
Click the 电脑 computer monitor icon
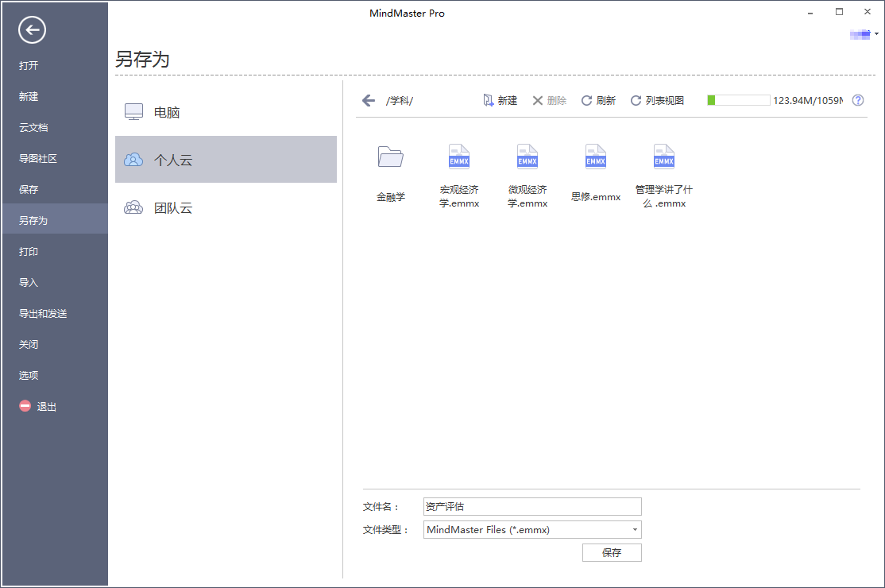pos(133,112)
